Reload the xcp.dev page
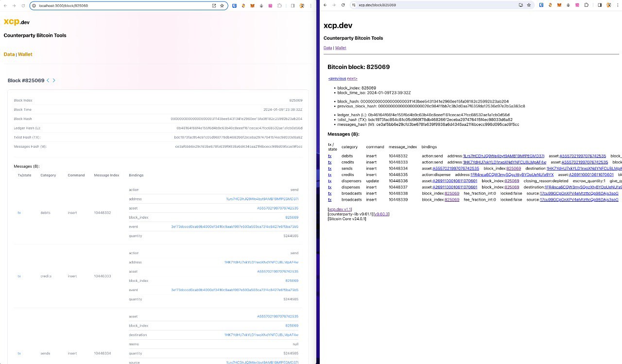Viewport: 622px width, 364px height. (x=343, y=5)
